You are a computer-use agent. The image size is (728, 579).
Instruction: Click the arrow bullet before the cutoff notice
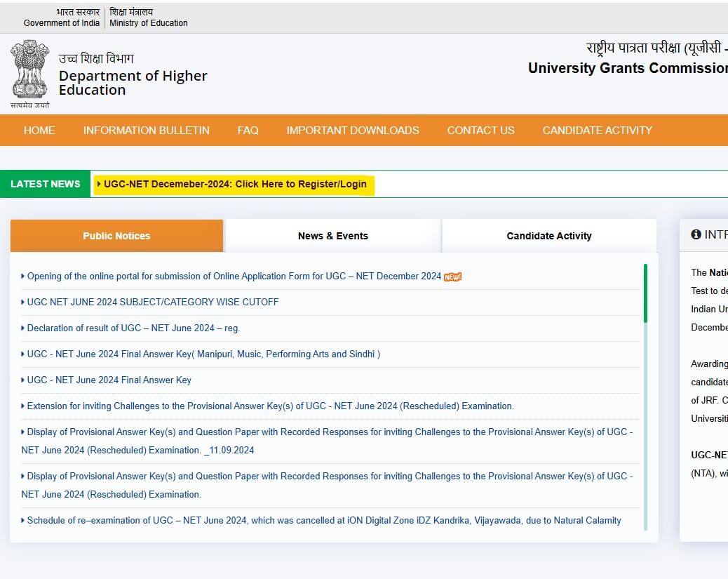click(x=22, y=302)
